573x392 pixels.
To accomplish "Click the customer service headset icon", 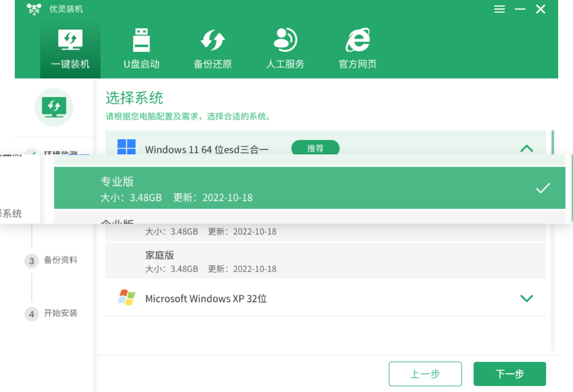I will tap(285, 40).
